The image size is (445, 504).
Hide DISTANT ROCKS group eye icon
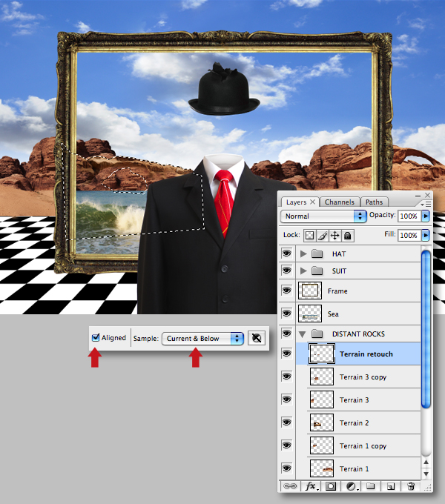pos(286,334)
